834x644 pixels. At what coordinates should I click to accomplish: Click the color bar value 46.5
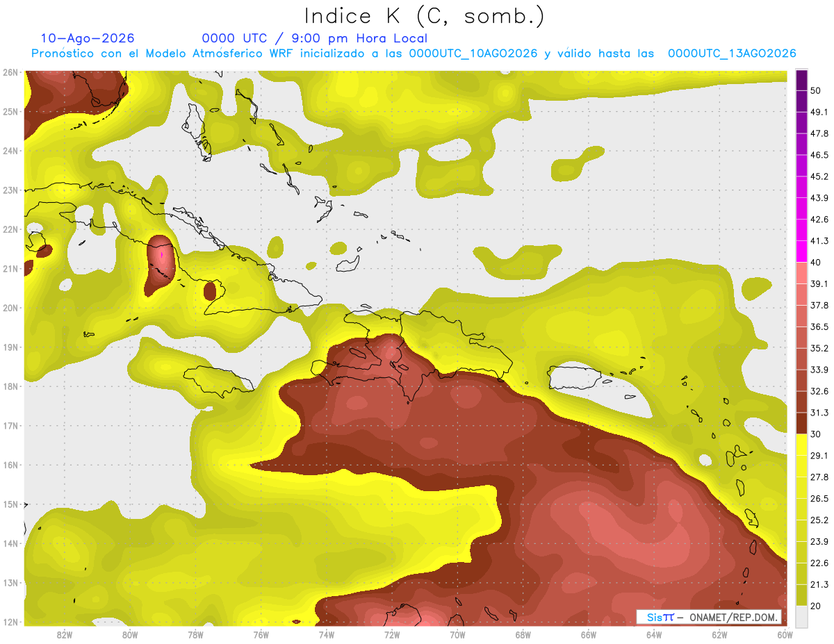click(x=819, y=155)
